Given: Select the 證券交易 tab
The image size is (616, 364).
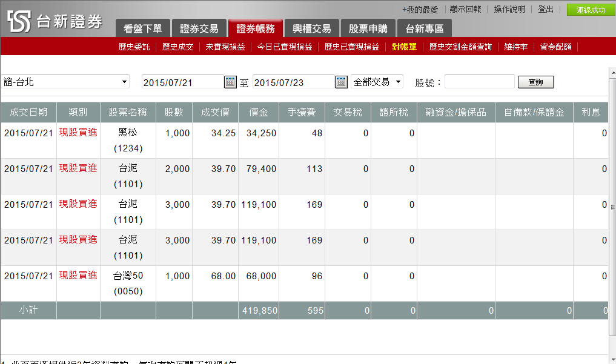Looking at the screenshot, I should click(x=199, y=28).
